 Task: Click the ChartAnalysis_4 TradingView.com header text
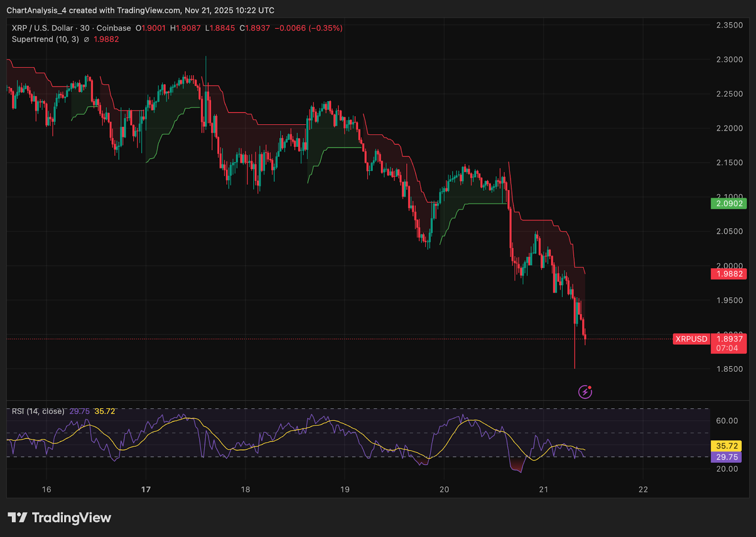140,10
